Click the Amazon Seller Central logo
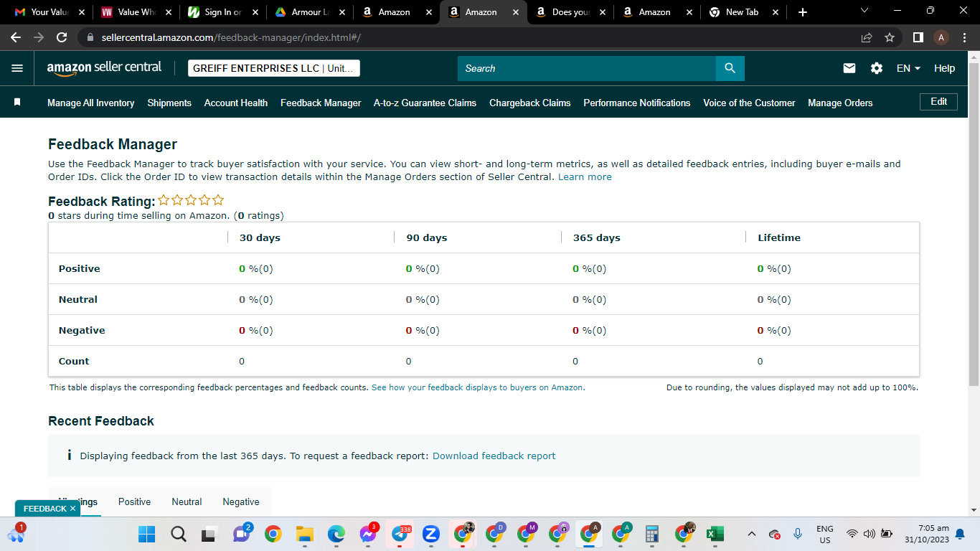Viewport: 980px width, 551px height. (x=104, y=67)
